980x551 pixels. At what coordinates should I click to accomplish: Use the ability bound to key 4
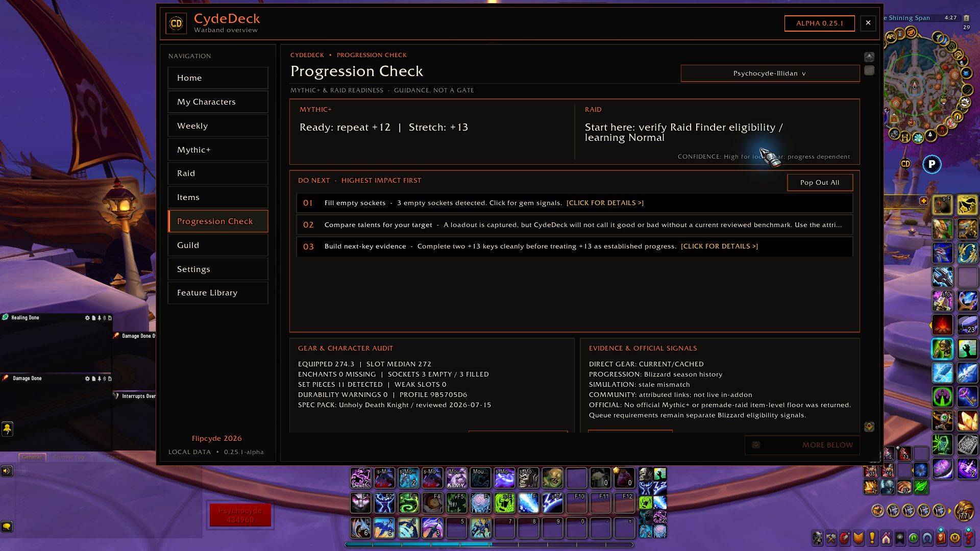432,528
